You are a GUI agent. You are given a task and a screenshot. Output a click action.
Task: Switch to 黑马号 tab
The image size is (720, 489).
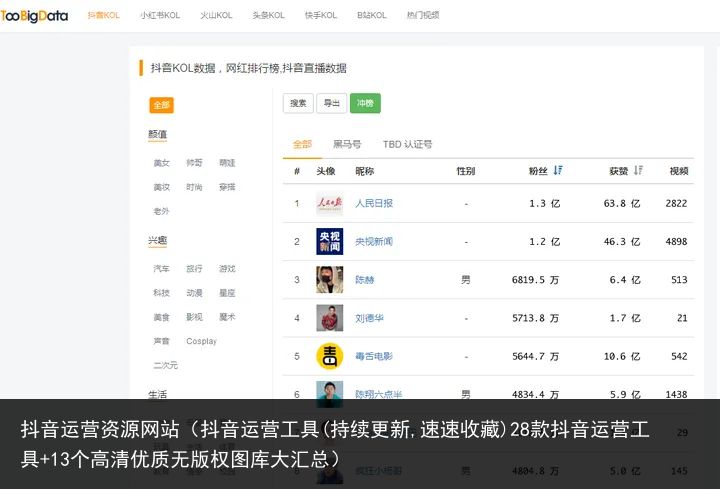(347, 144)
